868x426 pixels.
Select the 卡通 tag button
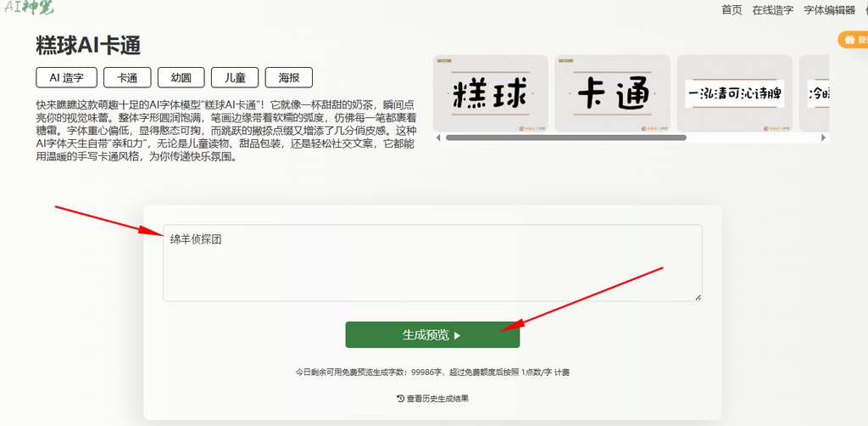click(127, 77)
